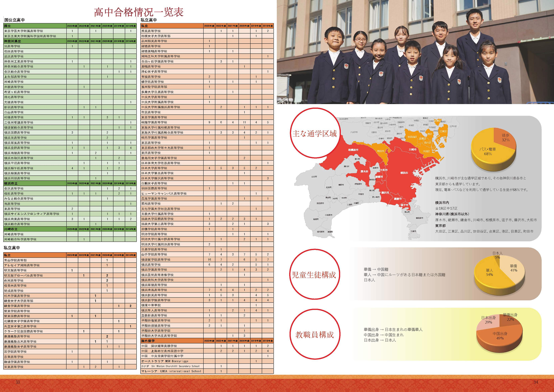The height and width of the screenshot is (392, 554).
Task: Select the 海外留学 section header row
Action: 207,341
